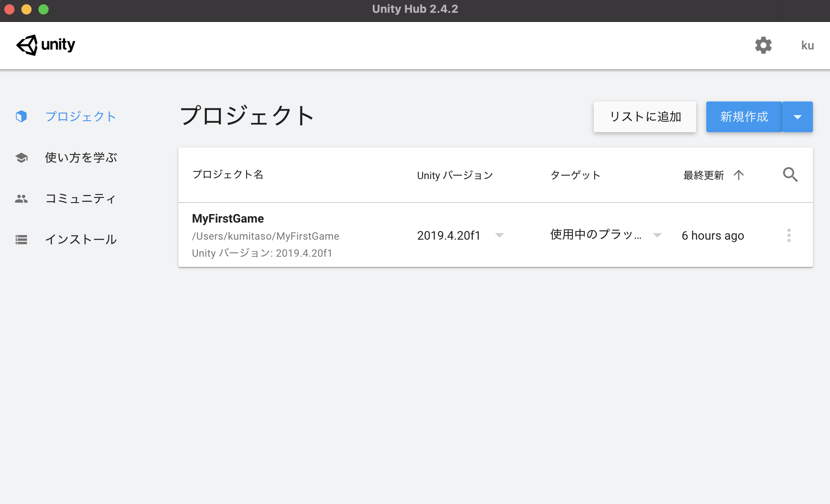Click the リストに追加 button
Screen dimensions: 830x504
(x=645, y=117)
